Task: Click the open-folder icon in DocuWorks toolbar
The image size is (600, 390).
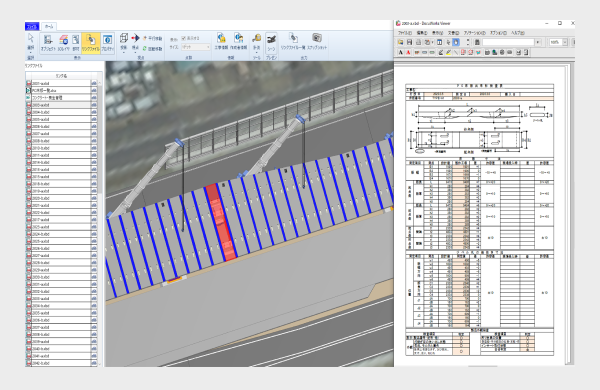Action: 401,42
